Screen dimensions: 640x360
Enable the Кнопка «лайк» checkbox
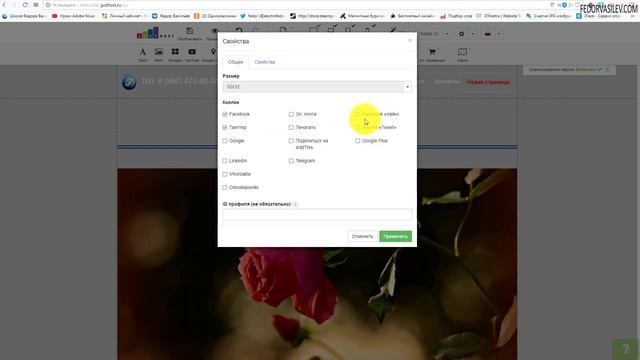click(x=358, y=114)
